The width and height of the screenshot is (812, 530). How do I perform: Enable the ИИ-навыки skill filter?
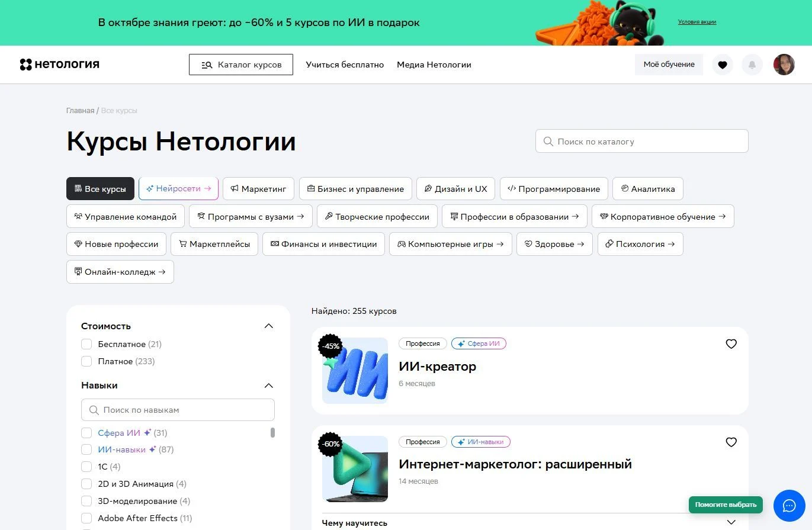86,449
